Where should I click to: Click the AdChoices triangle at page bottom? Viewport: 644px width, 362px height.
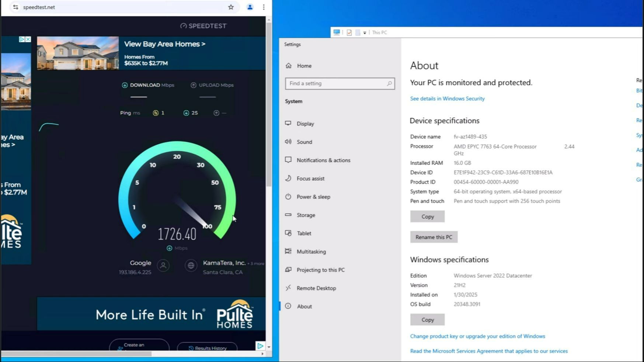[260, 346]
